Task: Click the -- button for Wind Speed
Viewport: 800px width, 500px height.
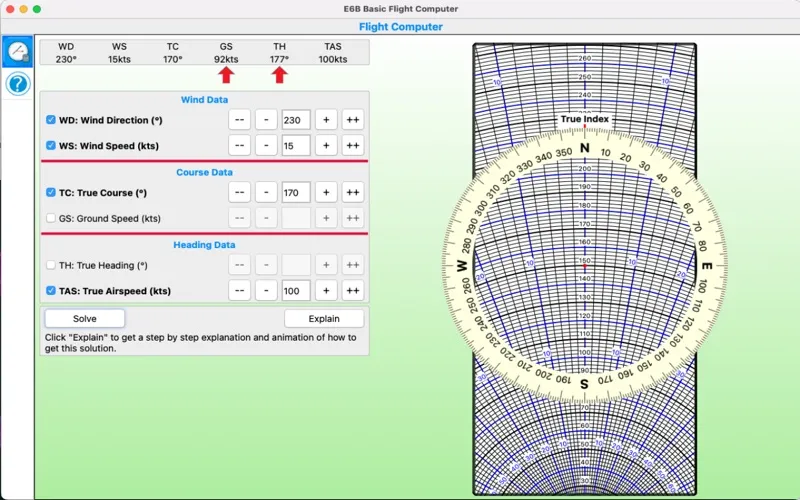Action: (x=239, y=145)
